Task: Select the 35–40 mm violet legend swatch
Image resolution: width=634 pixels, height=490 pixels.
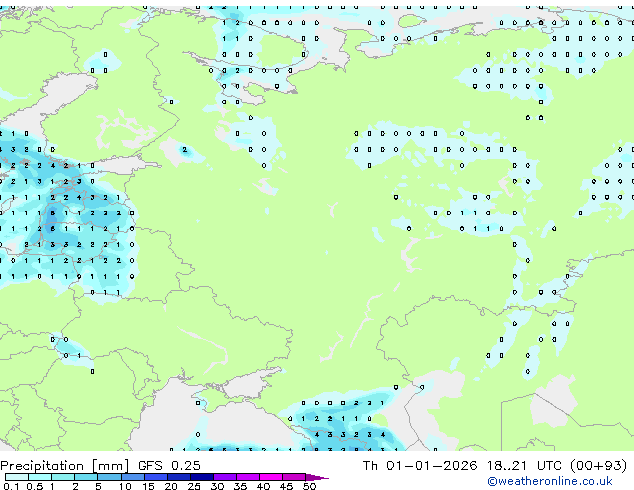Action: tap(248, 477)
